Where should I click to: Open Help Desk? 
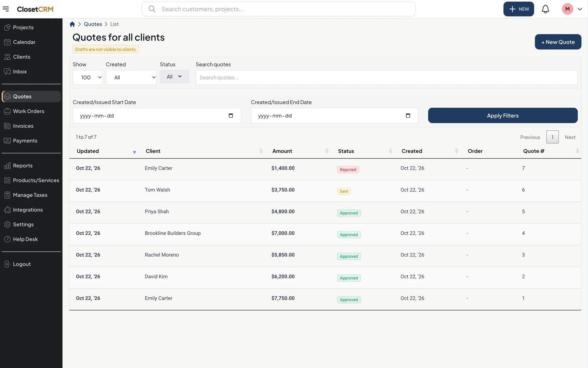click(x=31, y=239)
